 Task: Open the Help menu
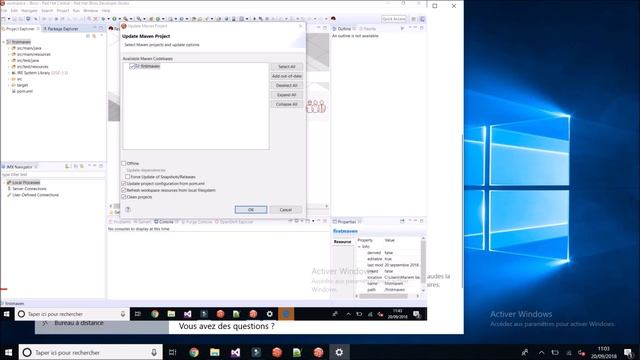tap(106, 11)
